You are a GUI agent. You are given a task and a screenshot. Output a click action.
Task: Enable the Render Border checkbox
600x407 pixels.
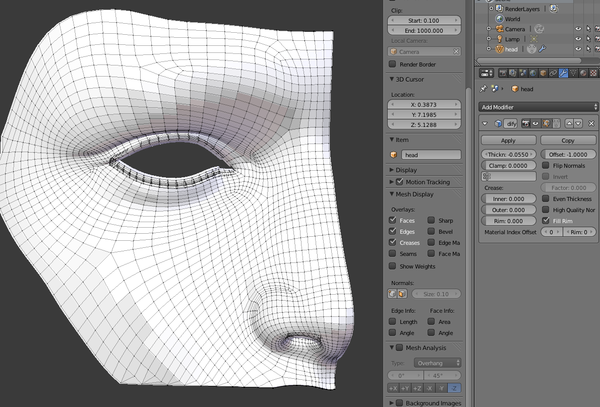393,64
